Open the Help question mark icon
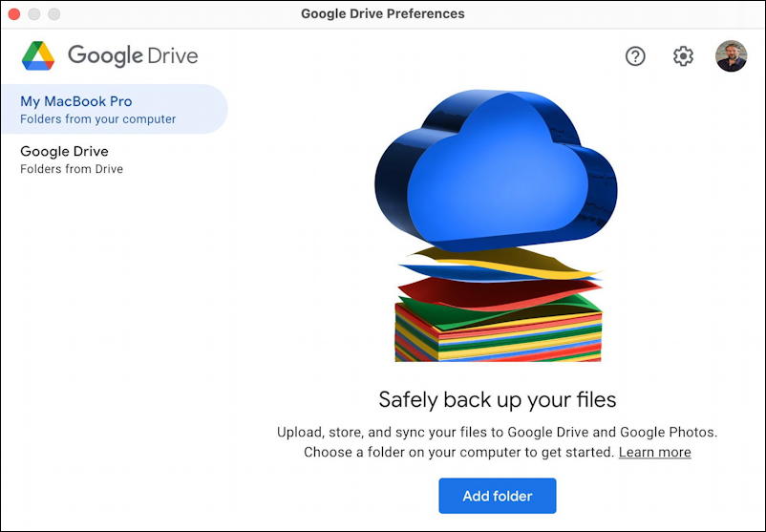766x532 pixels. [635, 56]
